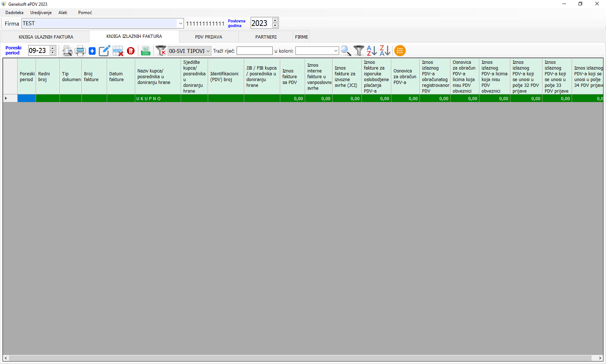Click 'Identifikacioni (PDV) broj' column header
This screenshot has height=364, width=606.
click(226, 76)
